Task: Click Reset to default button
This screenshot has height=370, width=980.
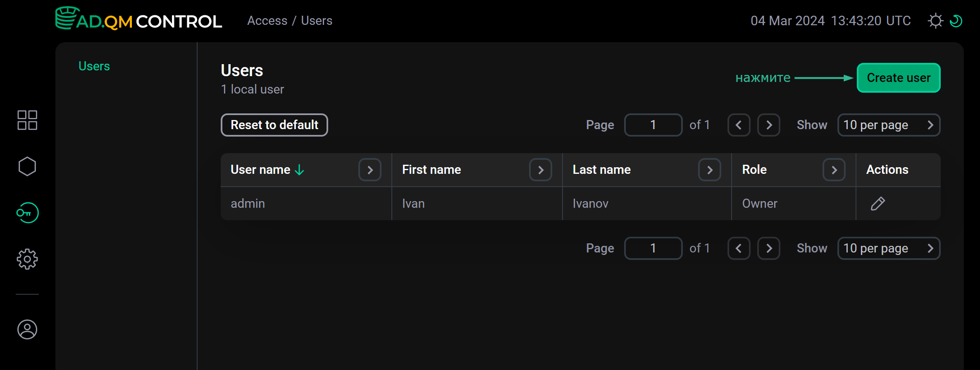Action: pos(274,125)
